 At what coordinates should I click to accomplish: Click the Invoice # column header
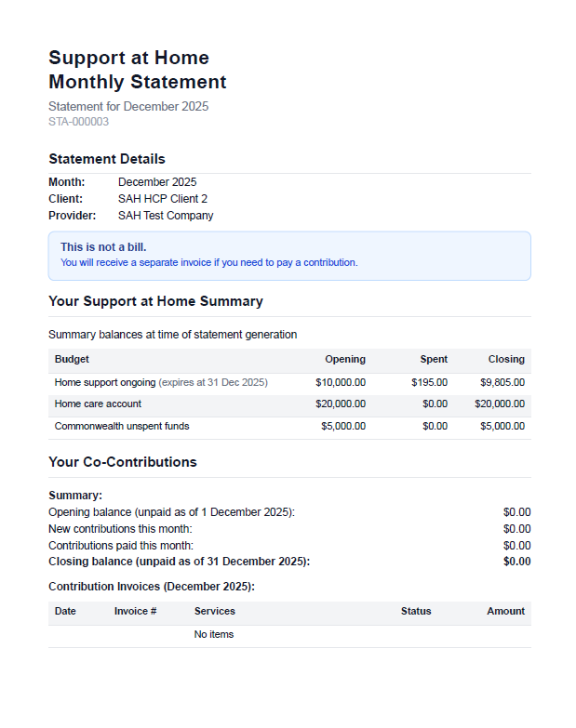135,612
